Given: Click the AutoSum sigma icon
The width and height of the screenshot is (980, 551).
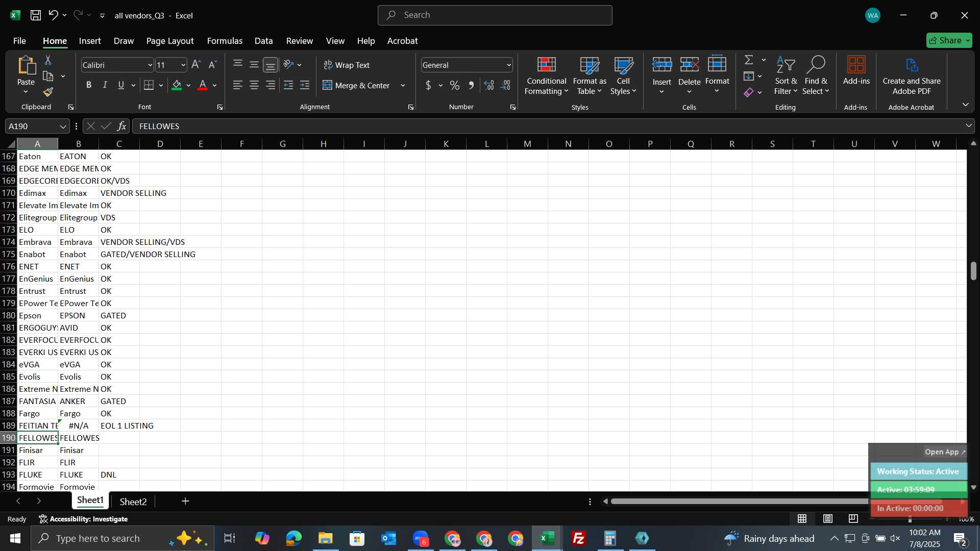Looking at the screenshot, I should point(749,60).
